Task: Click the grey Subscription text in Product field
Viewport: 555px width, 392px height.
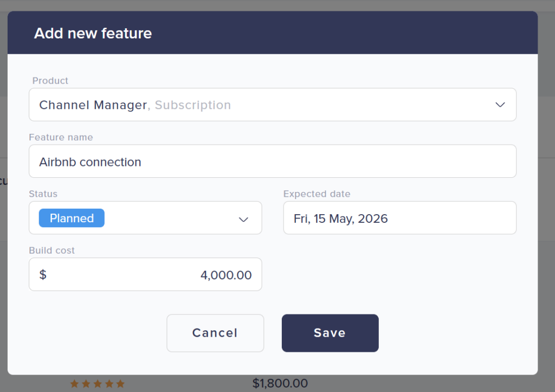Action: pos(192,105)
